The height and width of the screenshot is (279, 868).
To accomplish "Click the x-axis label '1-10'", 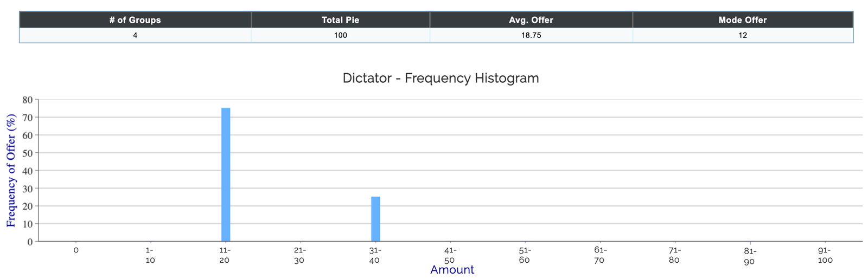I will click(x=151, y=255).
